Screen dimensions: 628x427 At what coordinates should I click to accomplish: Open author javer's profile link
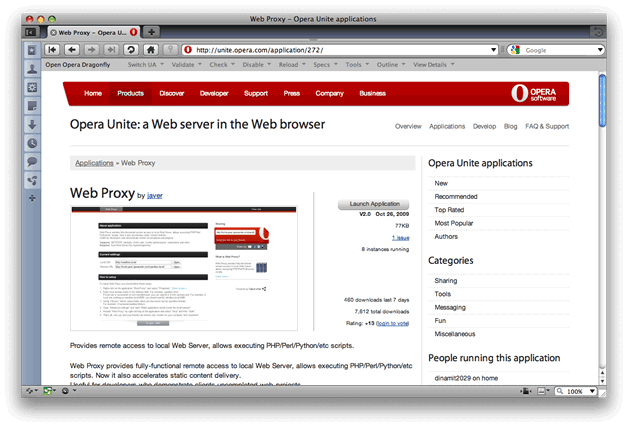(x=155, y=195)
